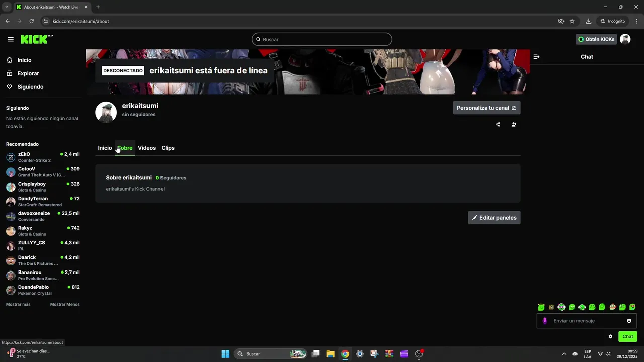The image size is (644, 362).
Task: Open new browser tab
Action: point(98,7)
